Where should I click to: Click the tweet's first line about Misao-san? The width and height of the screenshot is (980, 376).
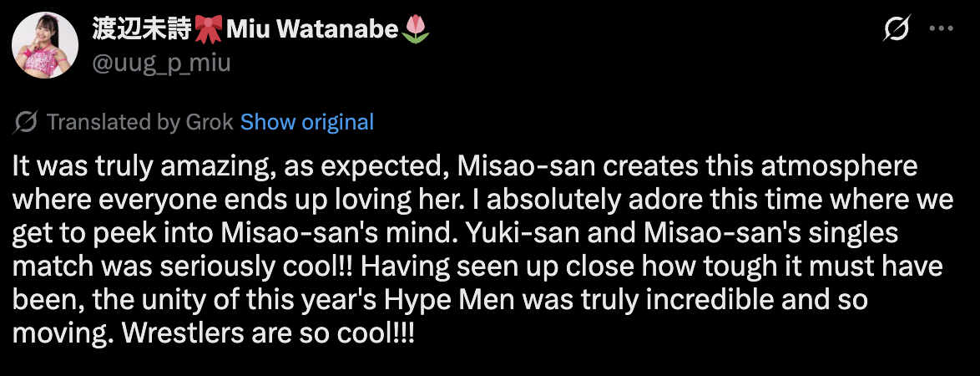coord(465,166)
